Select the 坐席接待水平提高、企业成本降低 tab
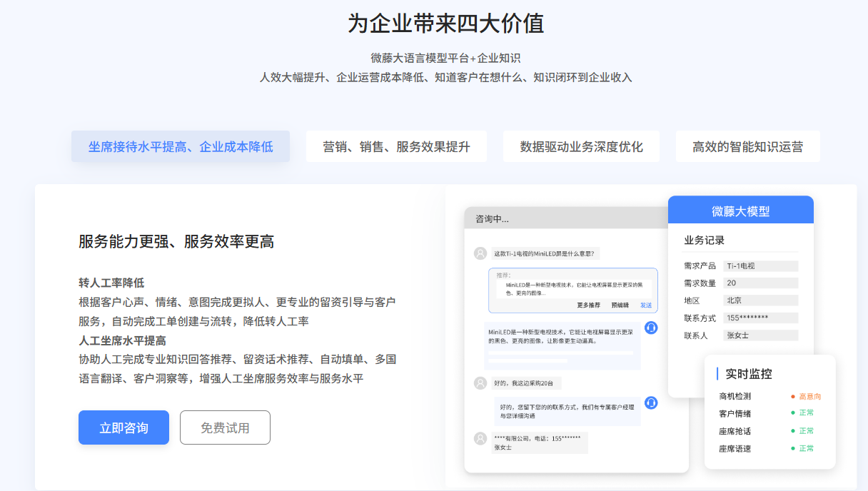The height and width of the screenshot is (491, 868). click(x=181, y=146)
